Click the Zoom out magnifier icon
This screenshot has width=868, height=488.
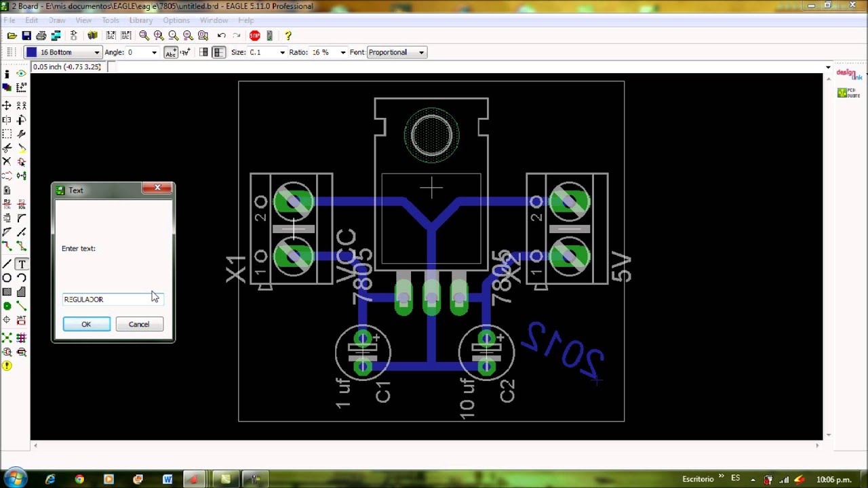[x=174, y=35]
